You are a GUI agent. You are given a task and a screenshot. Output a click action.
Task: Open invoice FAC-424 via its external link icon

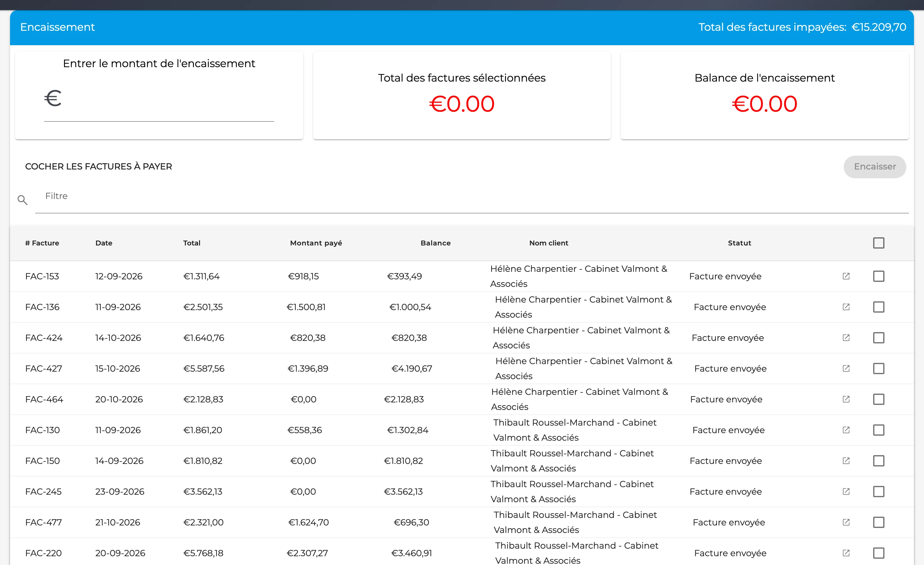pyautogui.click(x=846, y=338)
